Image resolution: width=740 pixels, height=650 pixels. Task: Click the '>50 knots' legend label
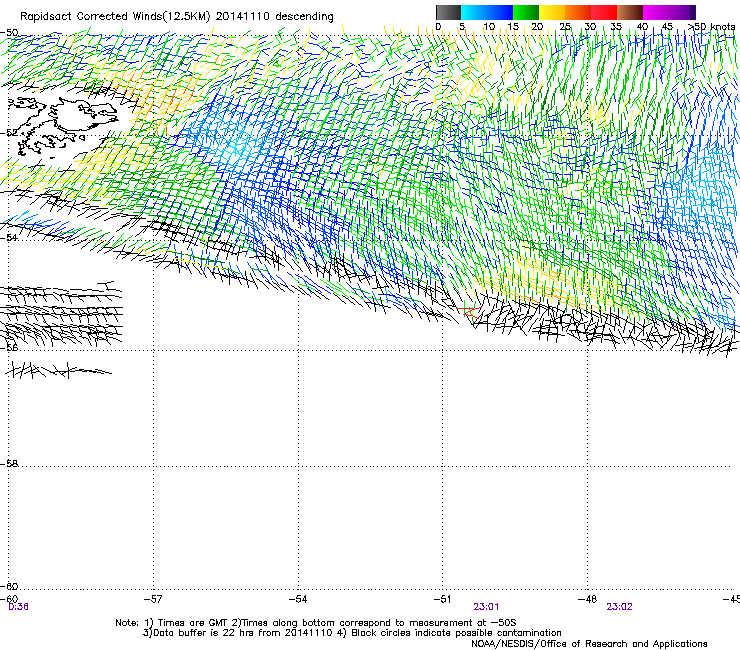pos(711,26)
